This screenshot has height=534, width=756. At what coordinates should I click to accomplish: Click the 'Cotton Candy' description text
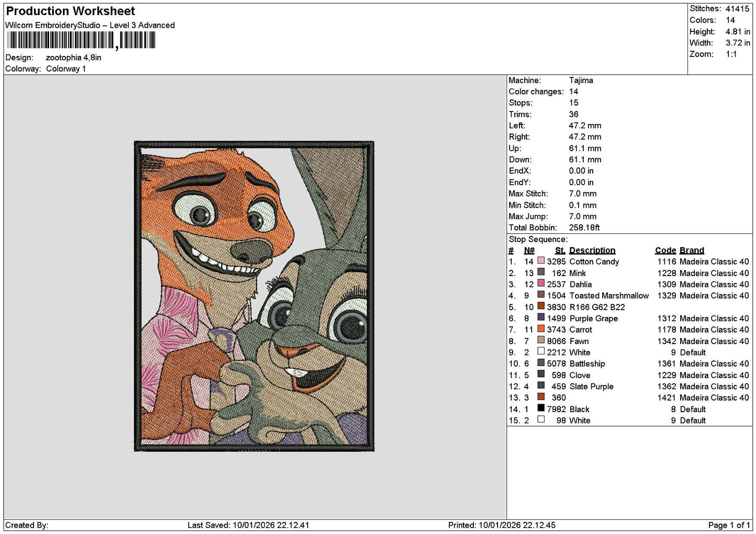(594, 262)
